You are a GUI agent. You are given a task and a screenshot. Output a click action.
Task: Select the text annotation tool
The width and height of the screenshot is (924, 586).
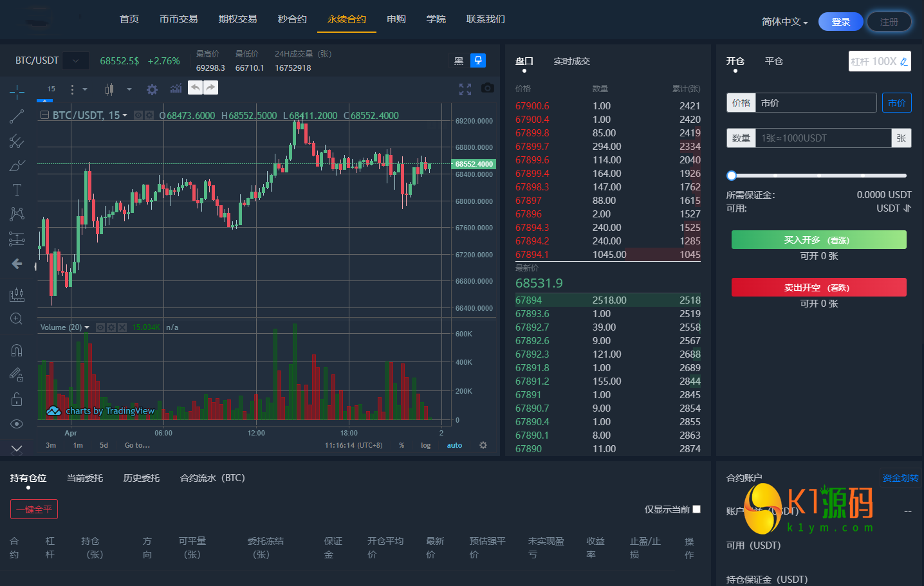[x=17, y=189]
